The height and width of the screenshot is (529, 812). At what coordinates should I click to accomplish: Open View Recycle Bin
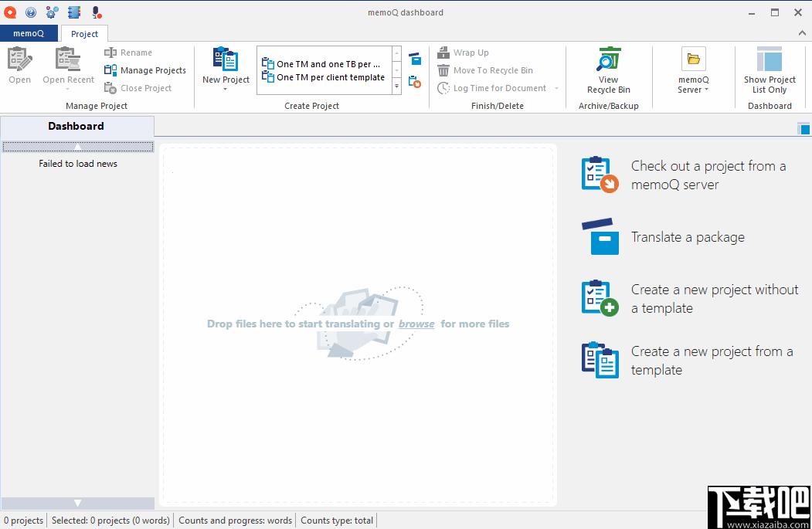(609, 71)
